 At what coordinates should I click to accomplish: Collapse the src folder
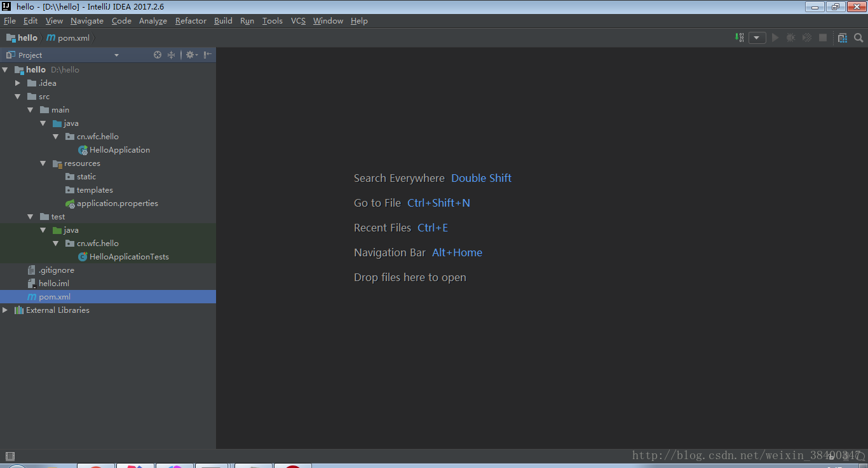(18, 97)
